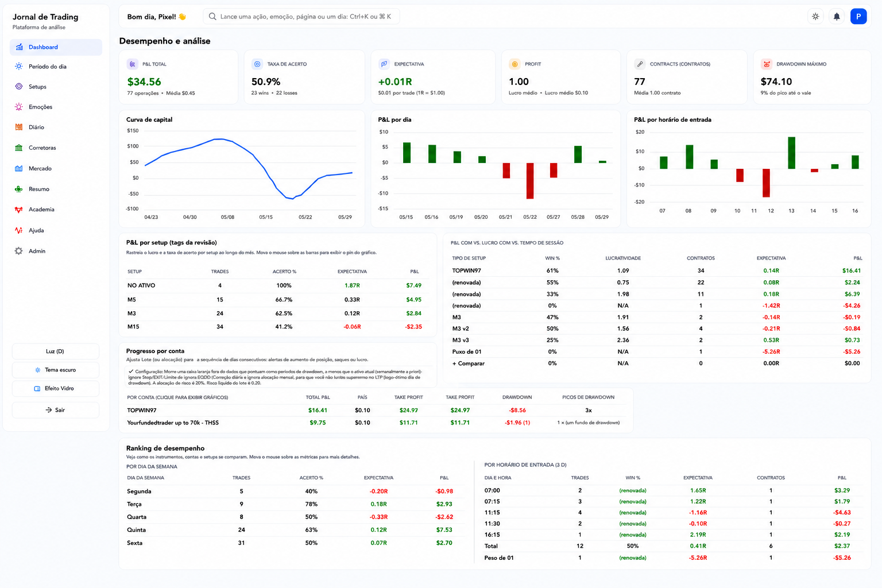Click the green 13h bar in entry-time chart

791,153
